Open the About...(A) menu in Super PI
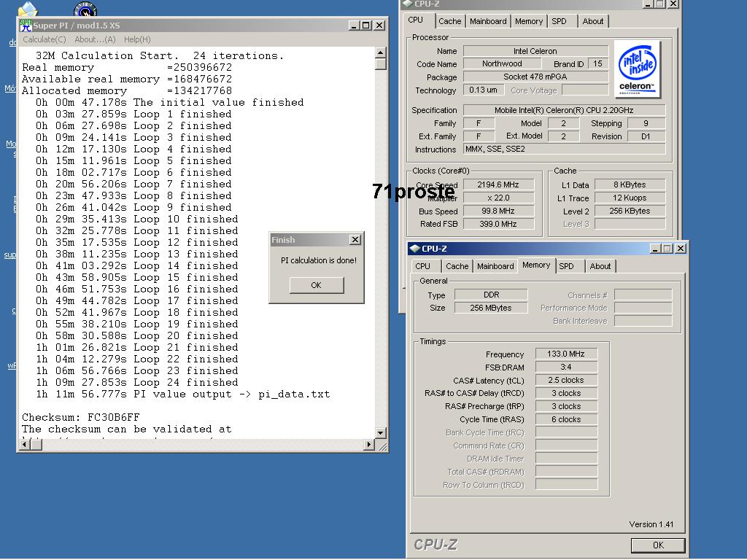The height and width of the screenshot is (560, 747). coord(96,39)
